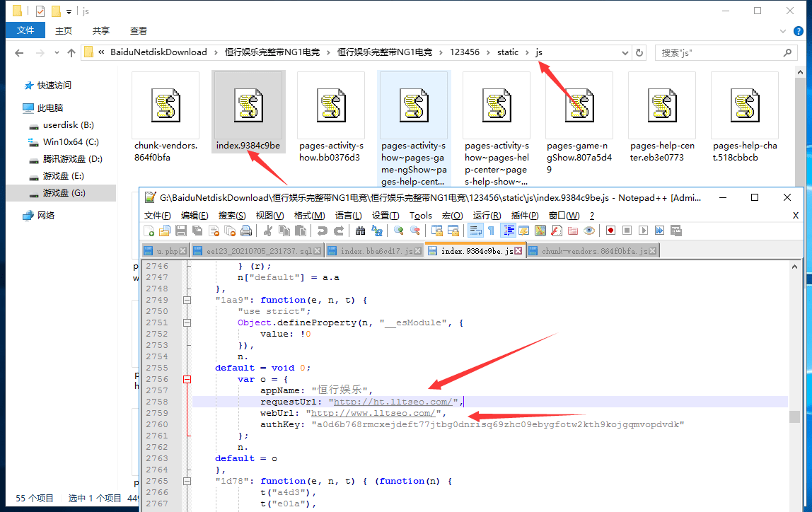
Task: Switch to the index.bba6cd17.js tab
Action: 376,251
